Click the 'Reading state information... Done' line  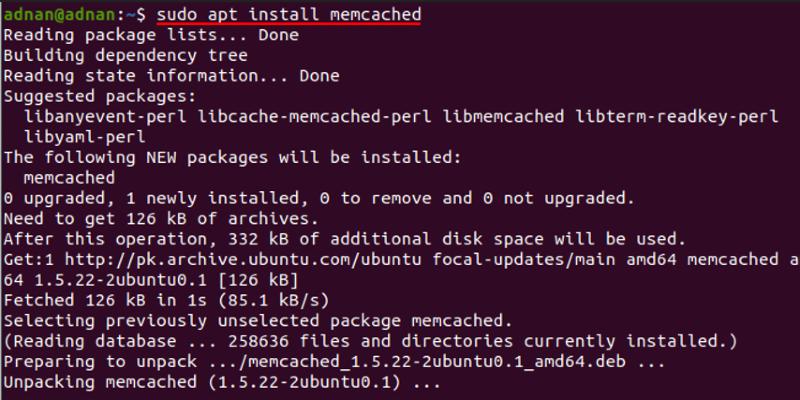[171, 76]
